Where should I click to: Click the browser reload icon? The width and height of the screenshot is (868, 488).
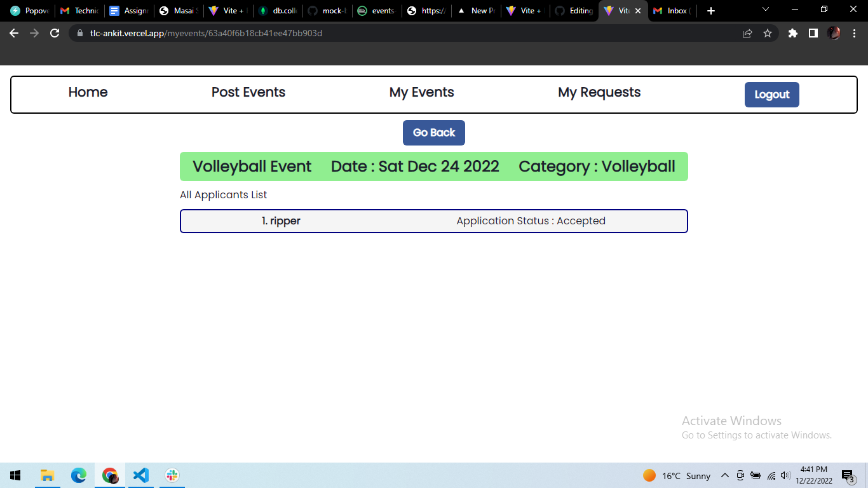54,33
